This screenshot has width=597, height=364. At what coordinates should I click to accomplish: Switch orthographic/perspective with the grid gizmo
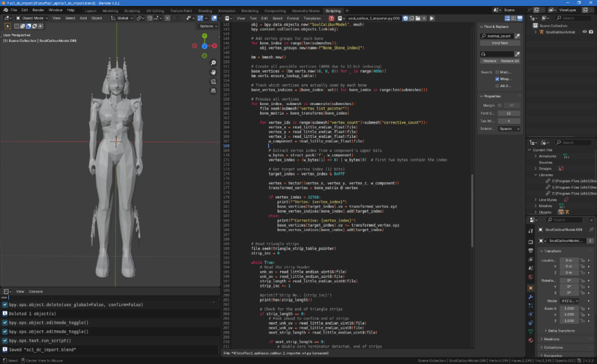pos(214,91)
